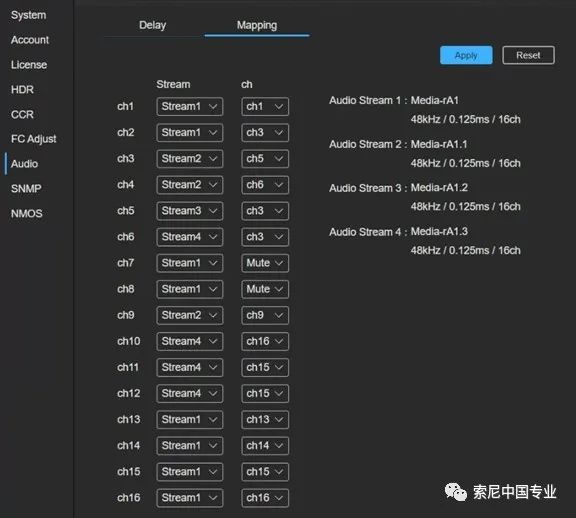Open the NMOS sidebar section
The image size is (576, 518).
[27, 213]
